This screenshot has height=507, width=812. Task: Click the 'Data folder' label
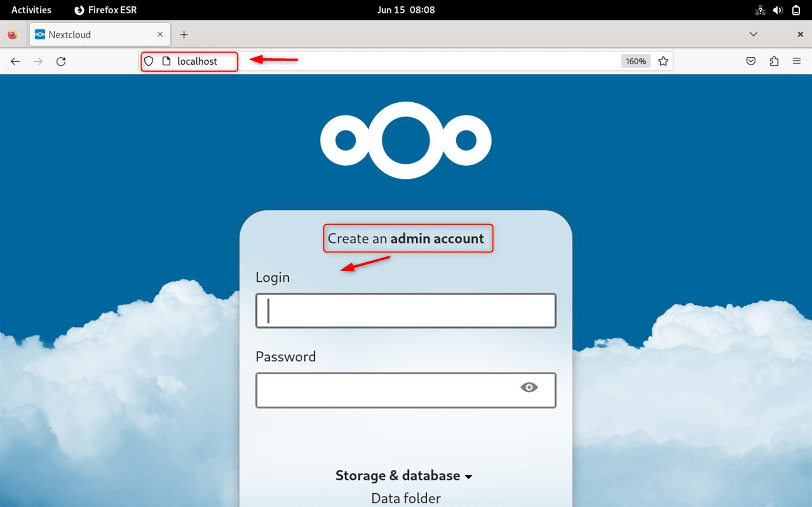click(x=406, y=498)
